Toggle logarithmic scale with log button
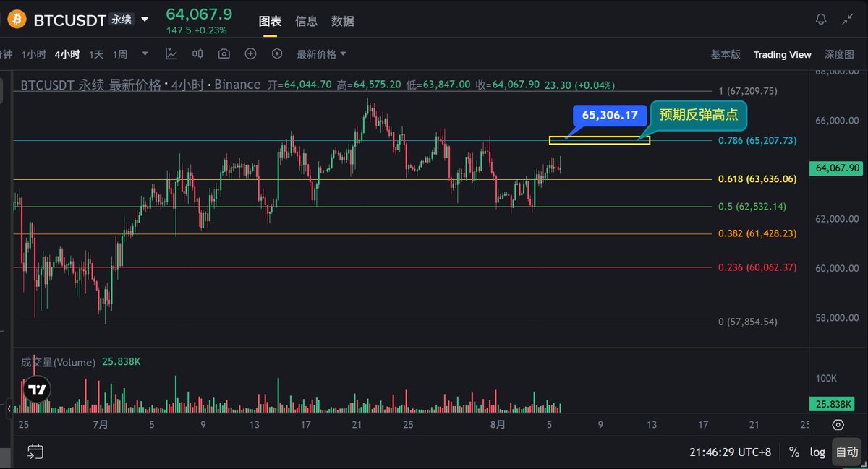868x469 pixels. (817, 452)
